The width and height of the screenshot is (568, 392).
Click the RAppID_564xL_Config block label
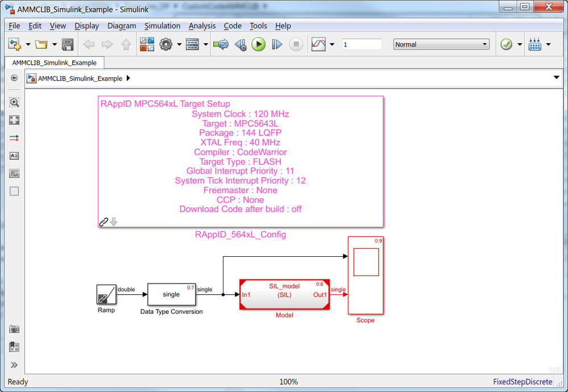241,235
